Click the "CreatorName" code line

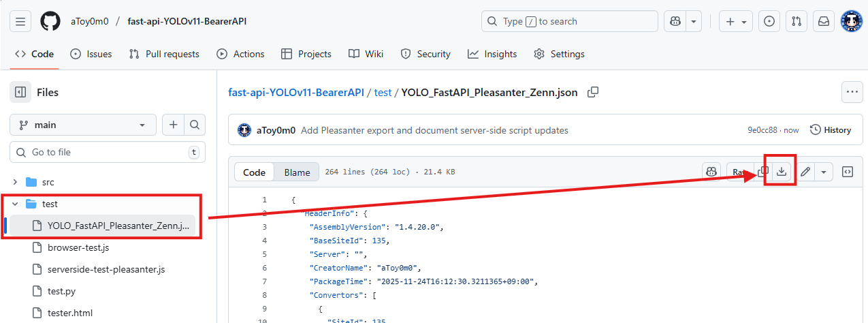(x=366, y=268)
